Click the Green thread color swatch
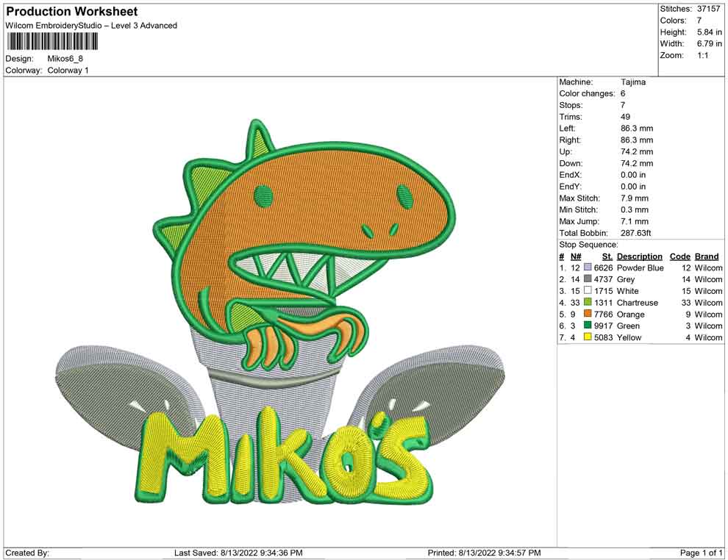 tap(588, 326)
